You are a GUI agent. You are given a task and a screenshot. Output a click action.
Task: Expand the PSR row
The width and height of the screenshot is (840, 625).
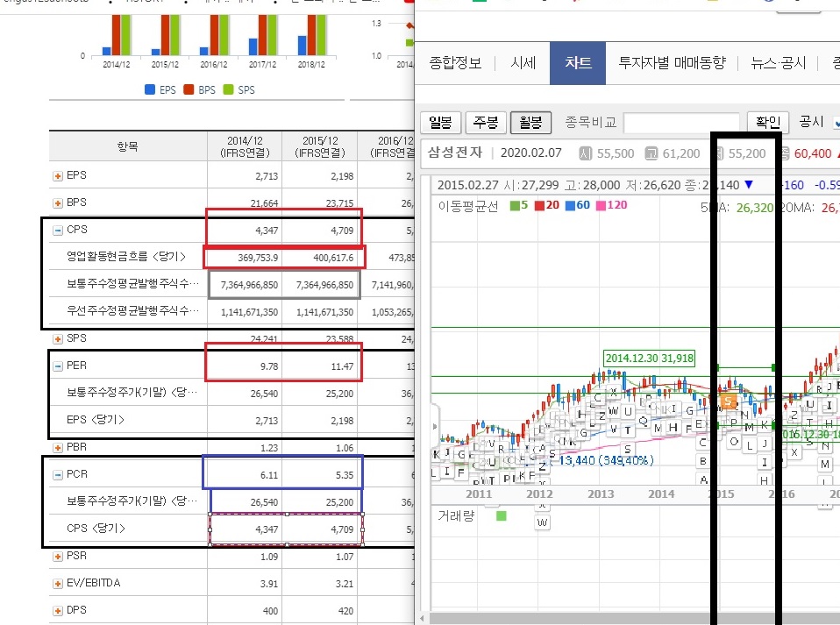[x=58, y=557]
